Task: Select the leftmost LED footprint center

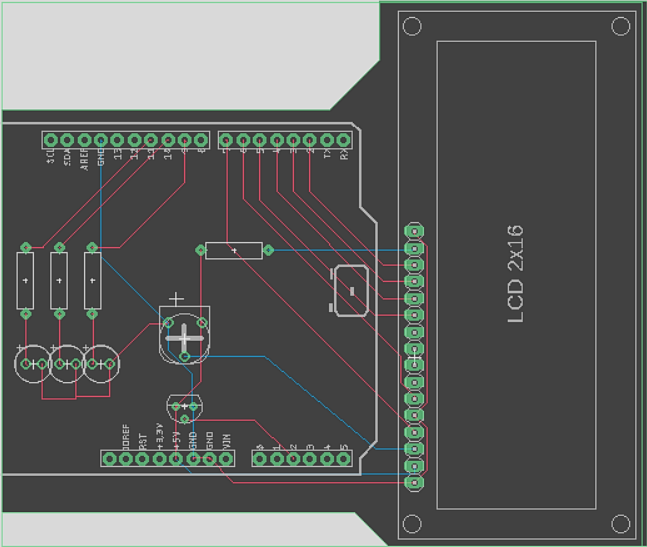Action: (33, 364)
